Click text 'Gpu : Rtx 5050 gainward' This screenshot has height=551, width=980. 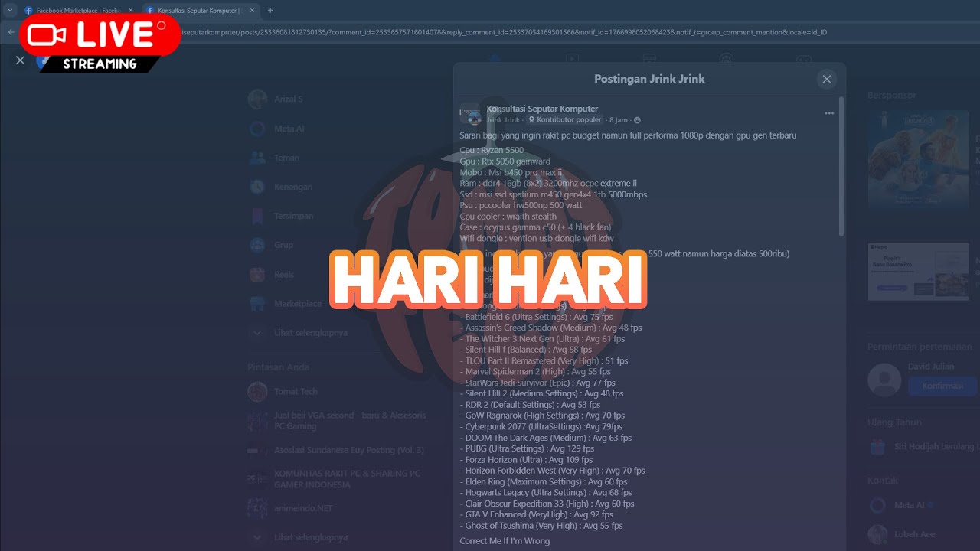tap(505, 161)
